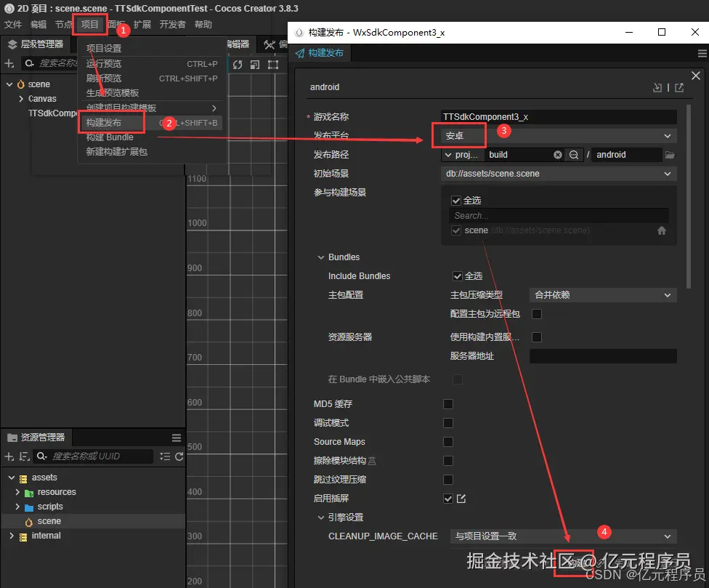
Task: Expand the resources folder
Action: click(x=17, y=492)
